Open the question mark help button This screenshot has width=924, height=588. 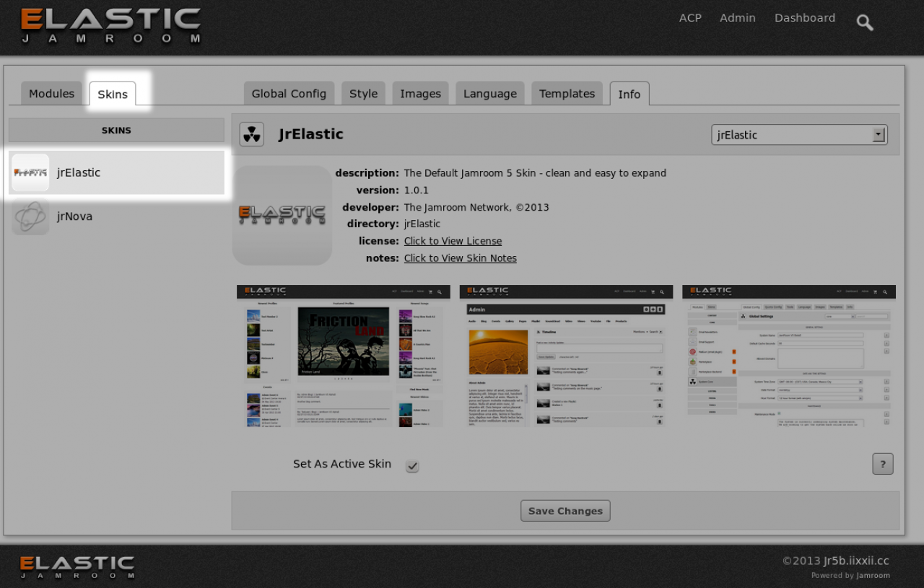(x=883, y=464)
